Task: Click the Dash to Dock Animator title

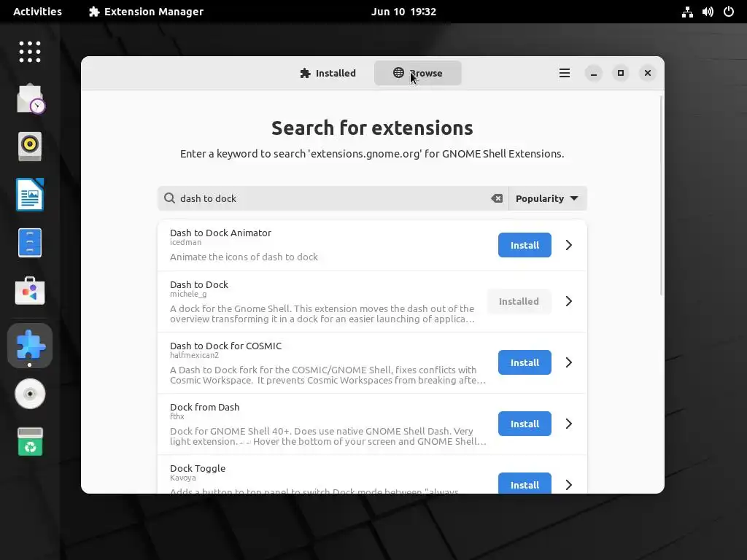Action: pyautogui.click(x=220, y=233)
